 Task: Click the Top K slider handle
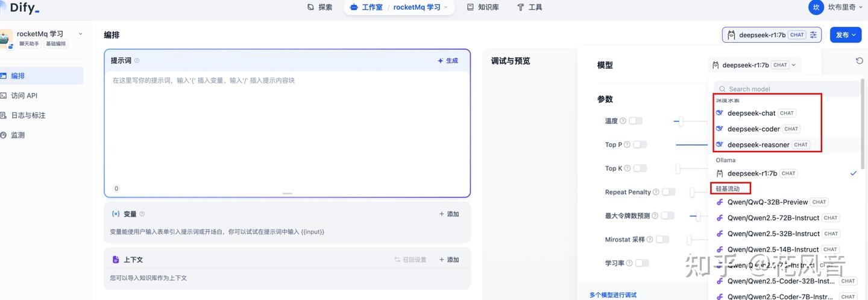pos(678,168)
